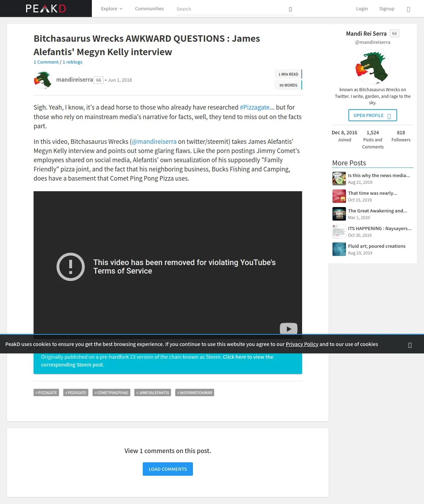Click thumbnail of 'ITS HAPPENING' post
Screen dimensions: 424x504
[339, 232]
